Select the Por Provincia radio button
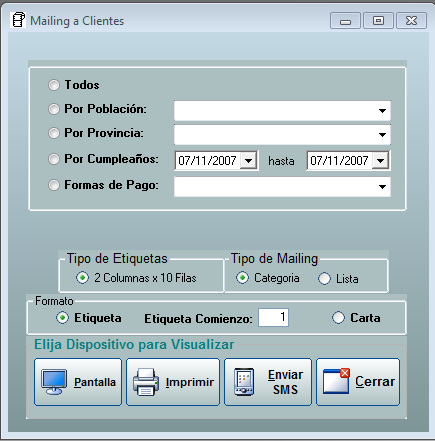Image resolution: width=435 pixels, height=441 pixels. [x=54, y=133]
